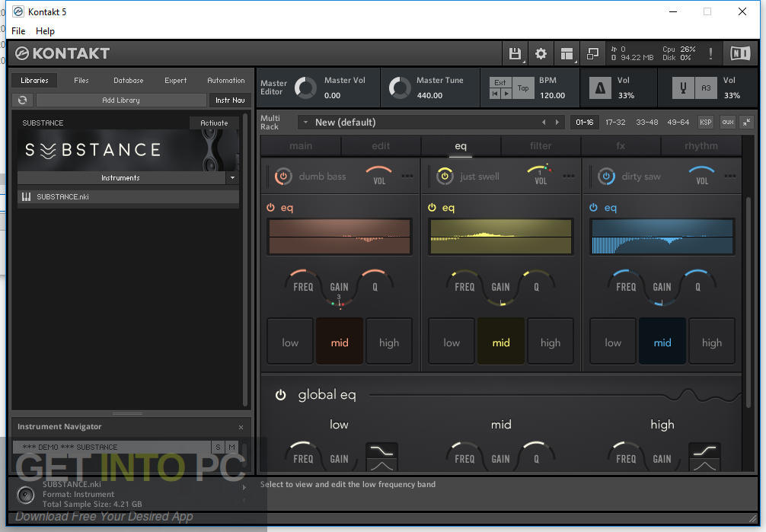Click Activate for SUBSTANCE library
This screenshot has height=532, width=766.
click(214, 123)
